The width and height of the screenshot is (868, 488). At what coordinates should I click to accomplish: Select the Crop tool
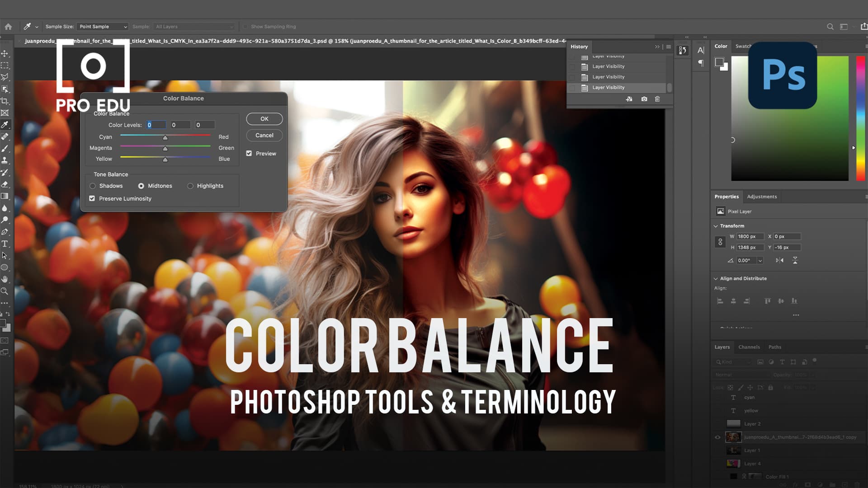tap(5, 102)
